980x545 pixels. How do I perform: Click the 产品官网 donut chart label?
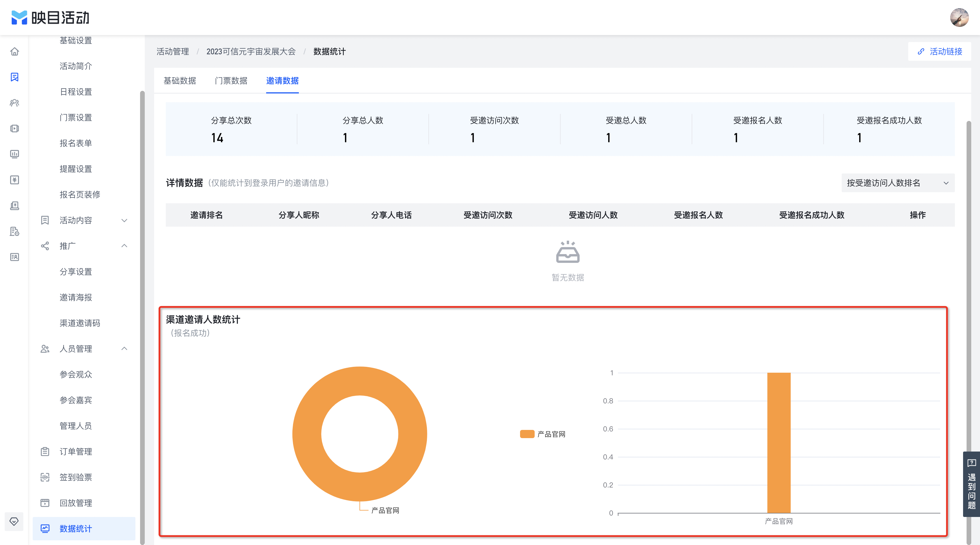coord(385,510)
